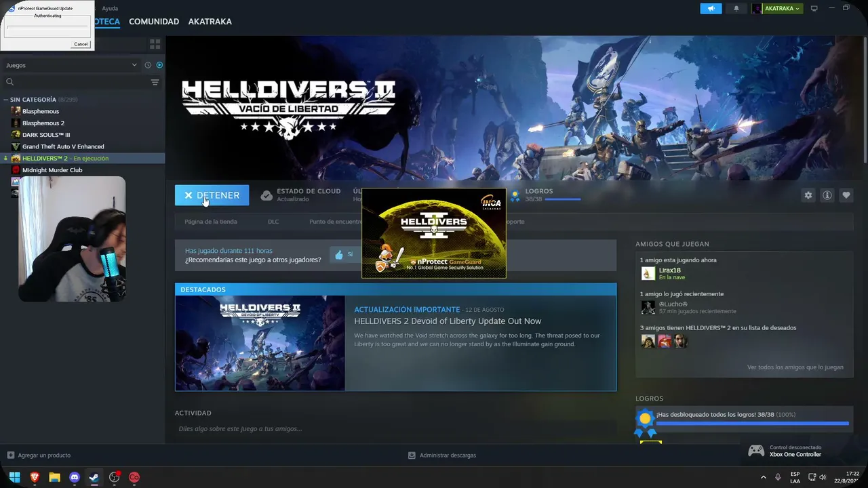Open Brave browser from the taskbar
Viewport: 868px width, 488px height.
(35, 477)
